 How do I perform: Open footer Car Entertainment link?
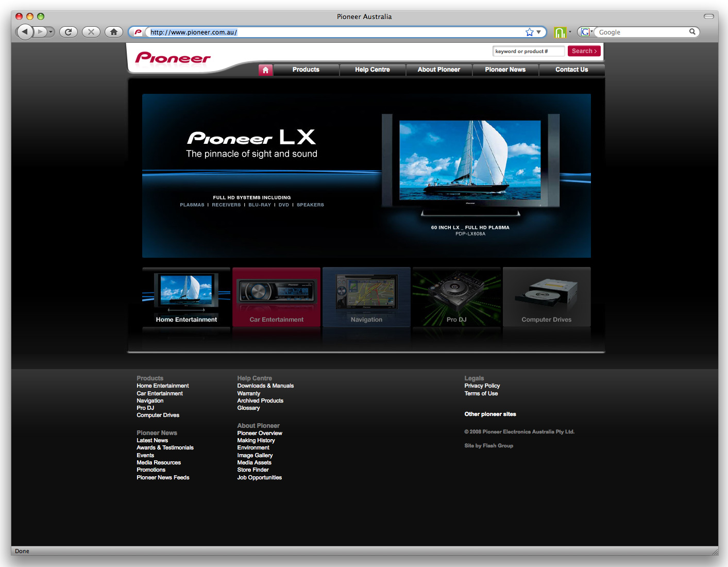click(x=160, y=393)
